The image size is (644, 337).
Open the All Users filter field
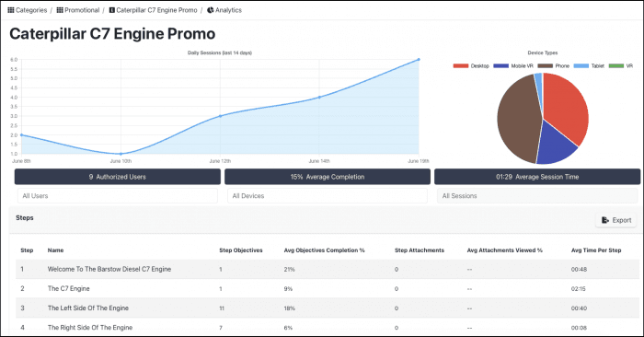click(x=118, y=196)
